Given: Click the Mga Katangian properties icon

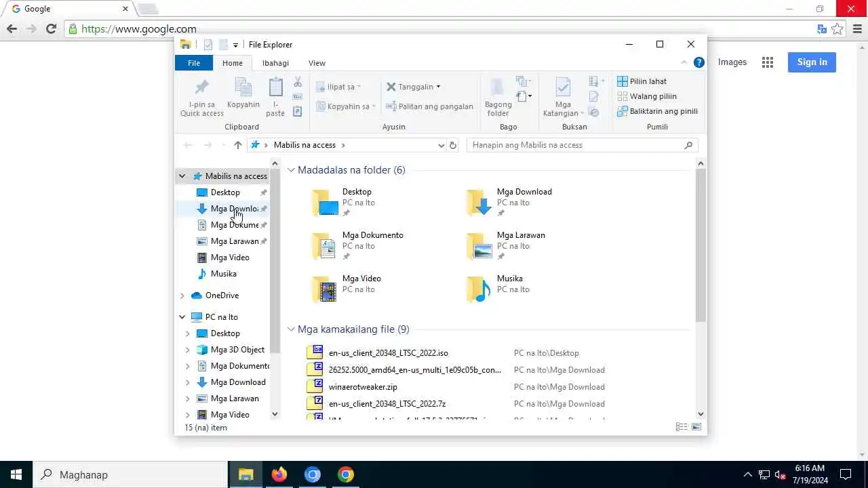Looking at the screenshot, I should [563, 87].
